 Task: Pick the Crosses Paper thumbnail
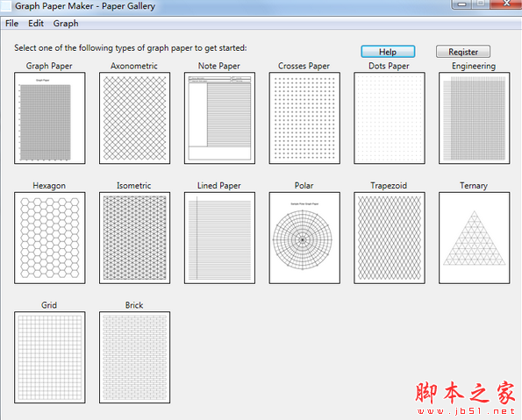point(304,118)
